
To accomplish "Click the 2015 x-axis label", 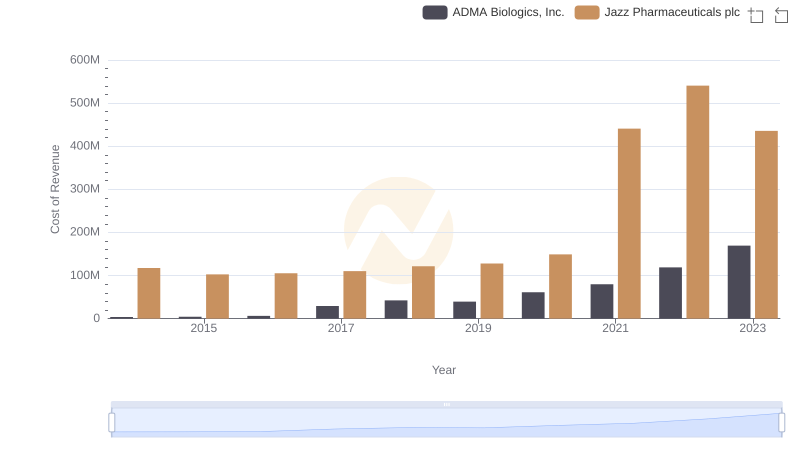I will point(204,328).
